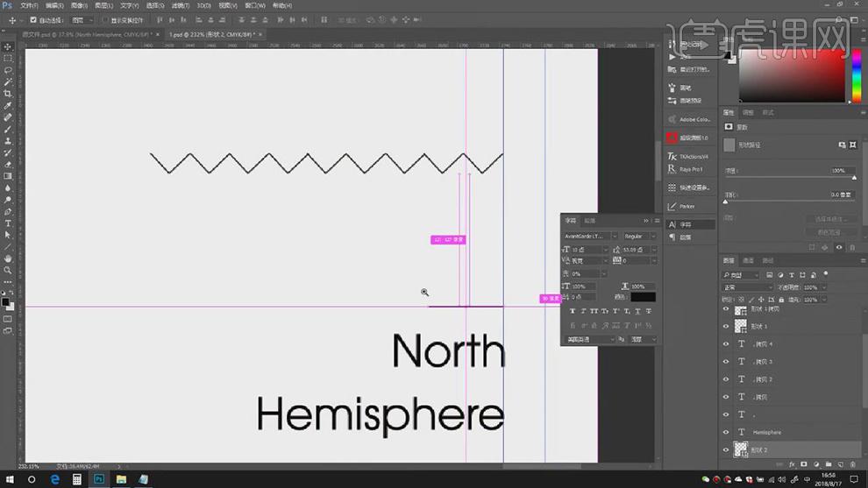The width and height of the screenshot is (868, 488).
Task: Select the Move tool in the toolbox
Action: tap(8, 47)
